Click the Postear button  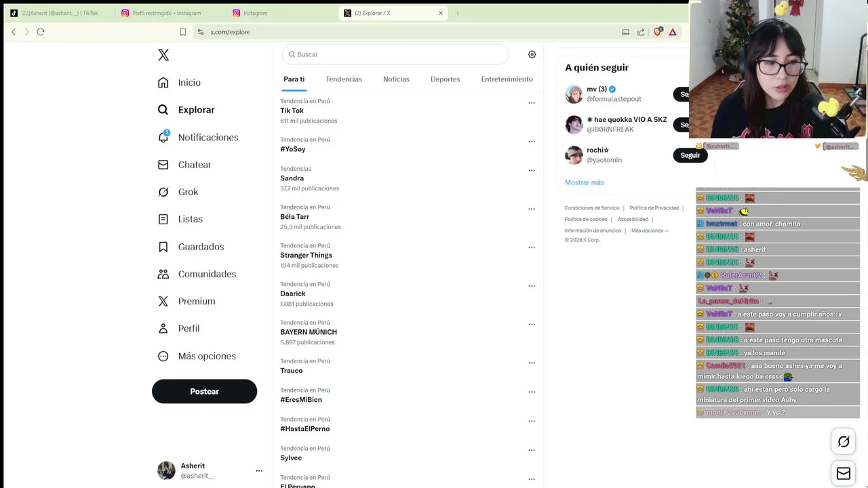click(204, 392)
